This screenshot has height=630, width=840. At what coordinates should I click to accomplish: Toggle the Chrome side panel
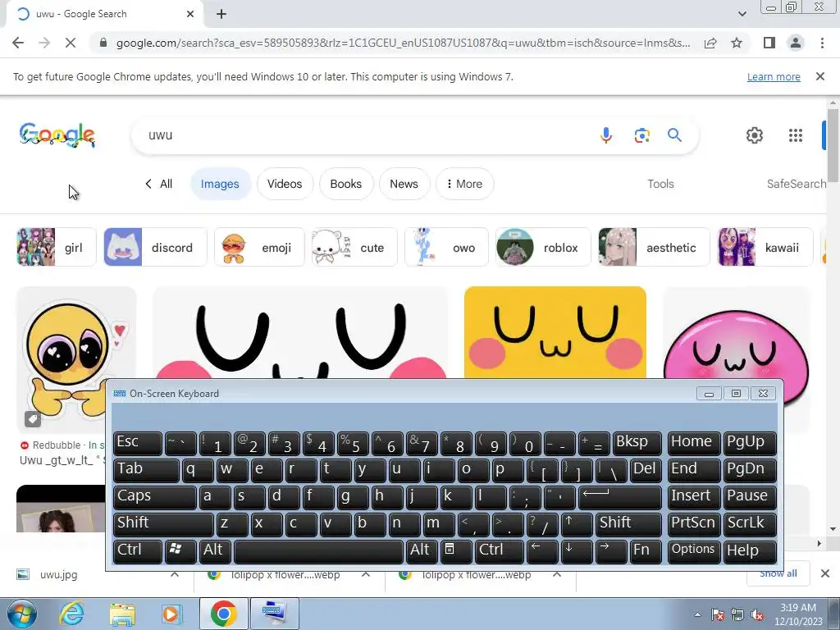pos(769,43)
